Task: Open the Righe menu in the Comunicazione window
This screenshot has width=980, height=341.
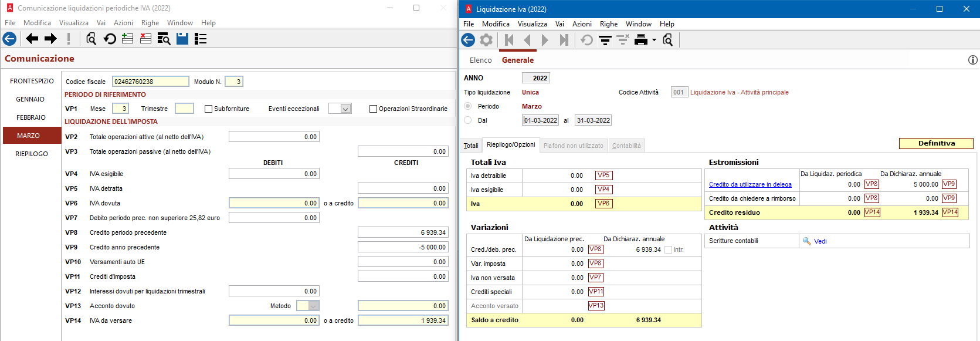Action: coord(150,23)
